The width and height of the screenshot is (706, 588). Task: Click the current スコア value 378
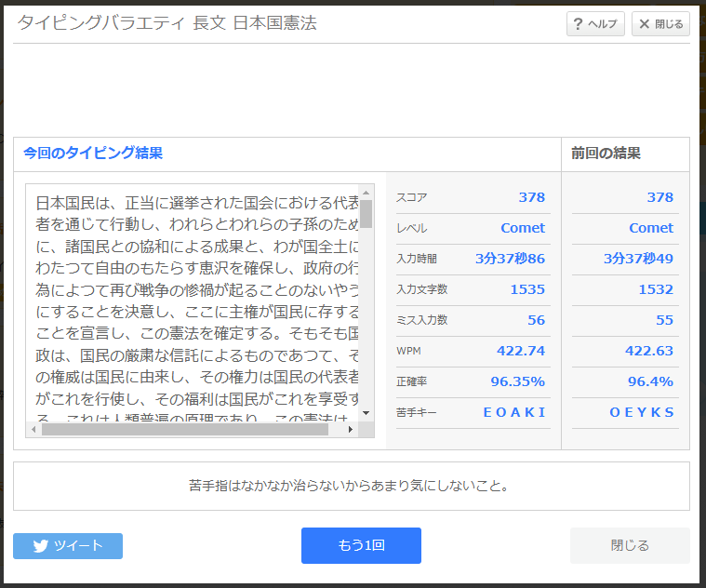tap(531, 197)
